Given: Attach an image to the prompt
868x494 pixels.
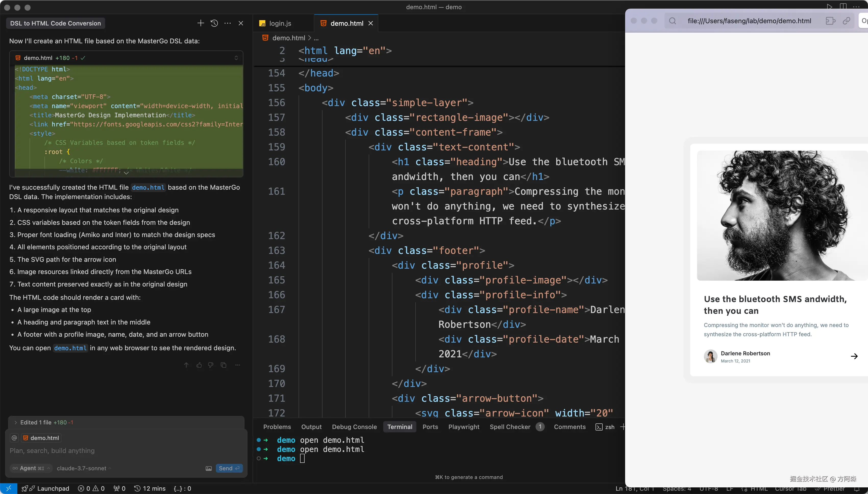Looking at the screenshot, I should [208, 468].
